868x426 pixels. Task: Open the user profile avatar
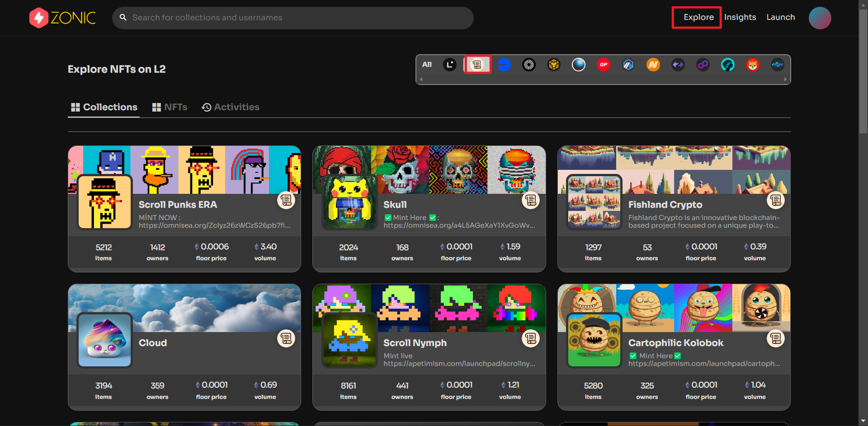pyautogui.click(x=820, y=18)
